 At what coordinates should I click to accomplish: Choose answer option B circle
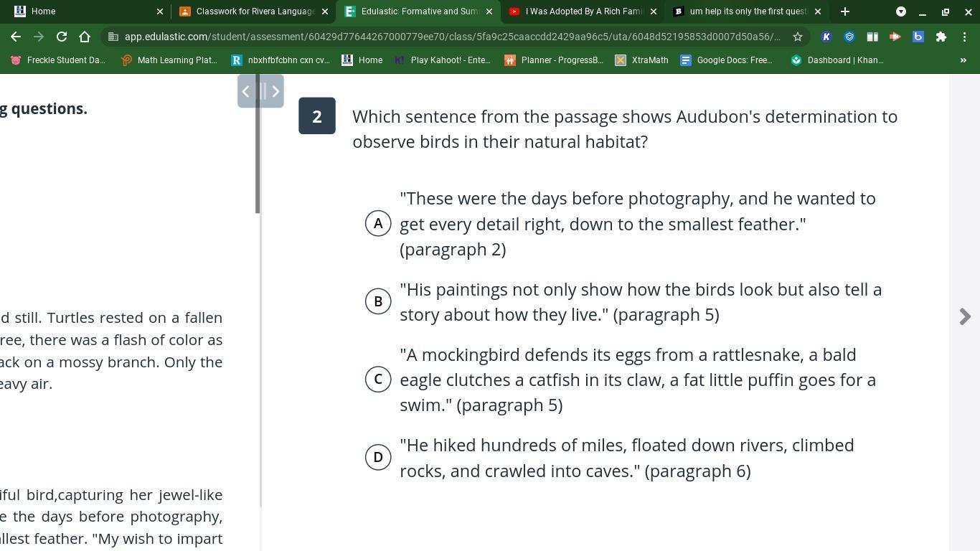378,301
